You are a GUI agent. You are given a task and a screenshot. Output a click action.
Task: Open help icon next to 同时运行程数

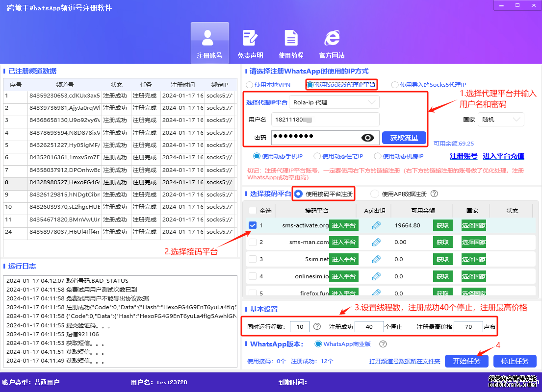click(316, 326)
